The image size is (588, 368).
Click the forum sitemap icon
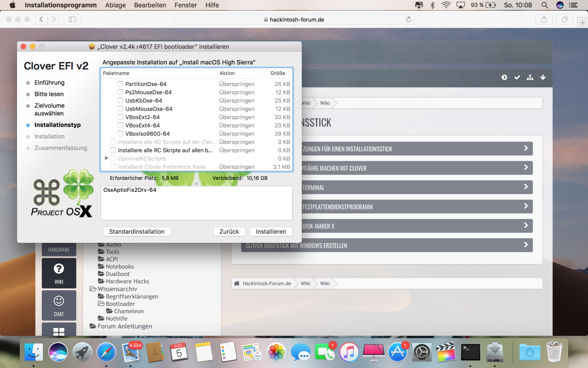530,77
